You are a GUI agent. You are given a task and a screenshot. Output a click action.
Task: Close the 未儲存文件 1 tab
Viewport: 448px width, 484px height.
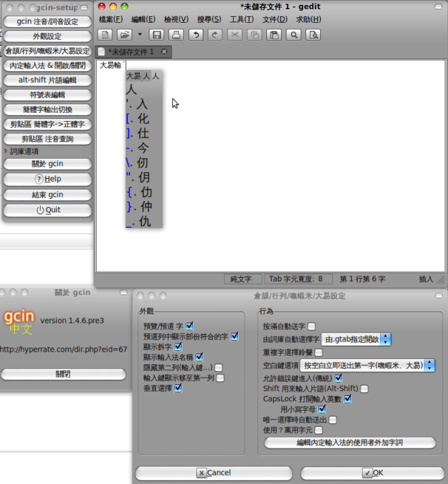click(163, 52)
